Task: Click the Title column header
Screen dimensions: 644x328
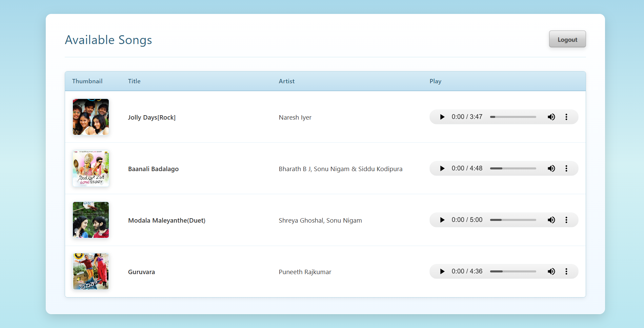Action: [x=134, y=81]
